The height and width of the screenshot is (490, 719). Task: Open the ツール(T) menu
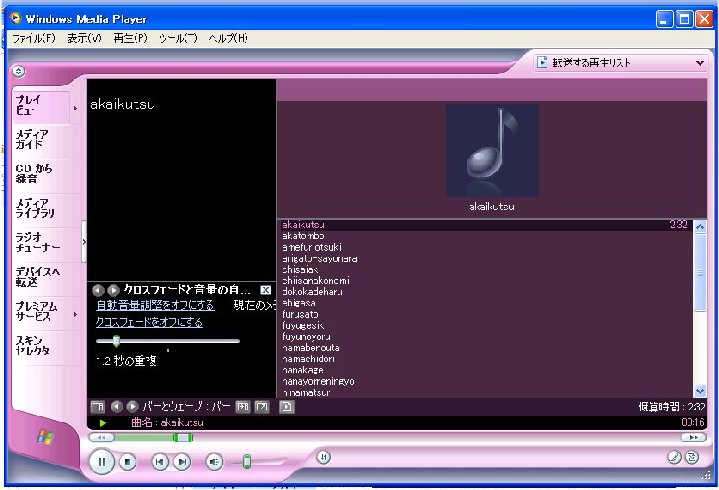click(178, 38)
